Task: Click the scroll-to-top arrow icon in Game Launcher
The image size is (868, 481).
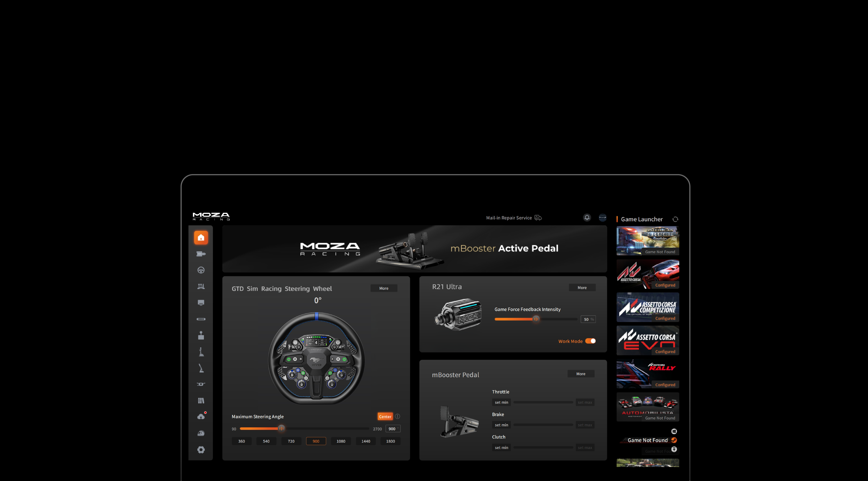Action: (674, 449)
